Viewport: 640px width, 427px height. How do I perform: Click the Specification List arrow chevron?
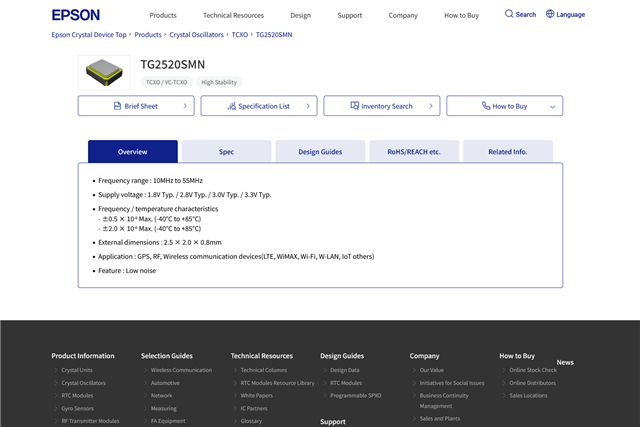coord(308,106)
